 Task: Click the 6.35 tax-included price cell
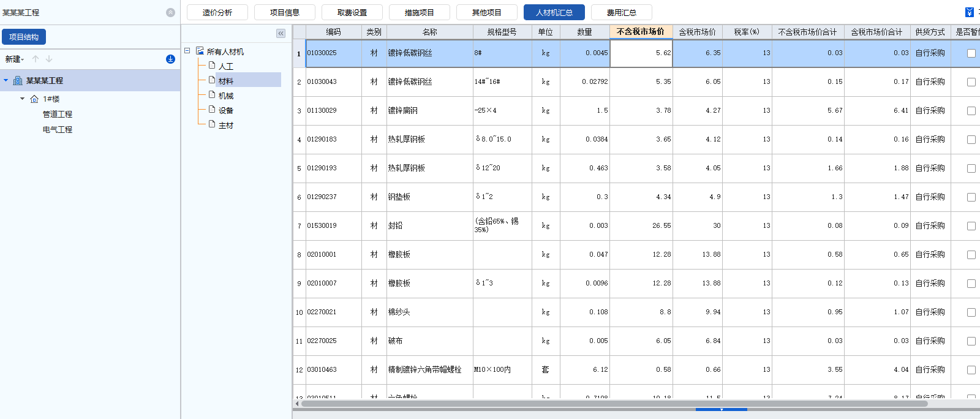point(698,53)
